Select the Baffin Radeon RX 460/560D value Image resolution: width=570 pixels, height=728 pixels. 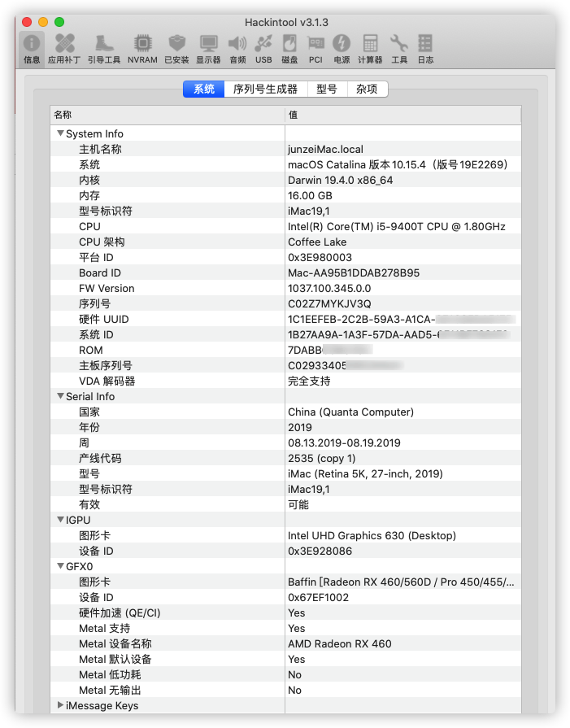401,582
